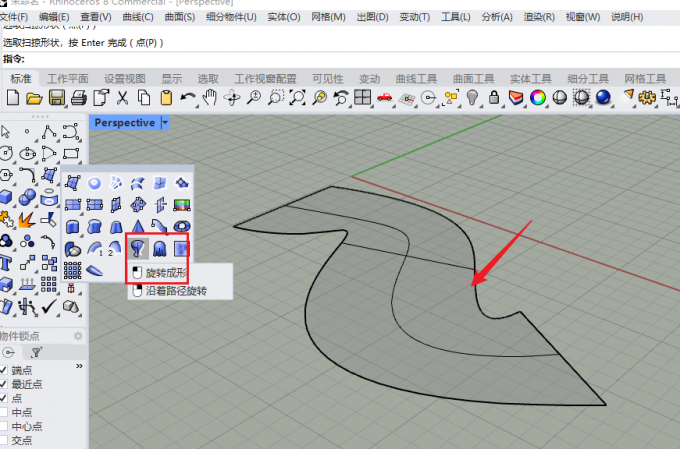680x449 pixels.
Task: Click the Sweep 1 rail icon in flyout
Action: [95, 249]
